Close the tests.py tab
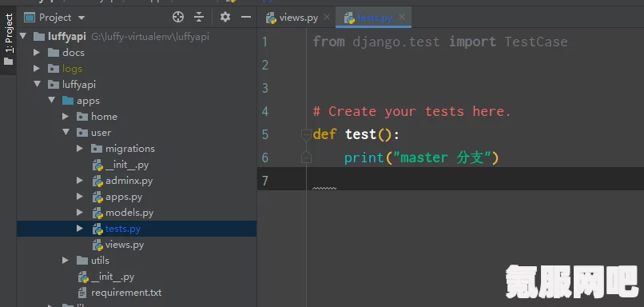 [402, 17]
